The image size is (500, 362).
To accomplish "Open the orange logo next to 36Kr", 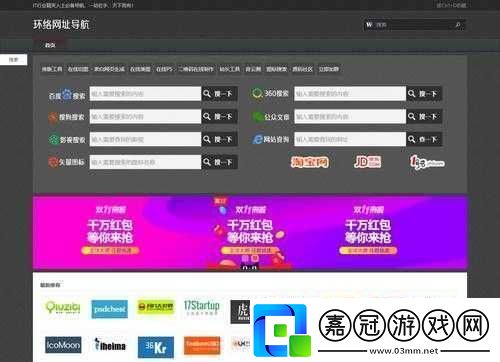I will tap(202, 345).
